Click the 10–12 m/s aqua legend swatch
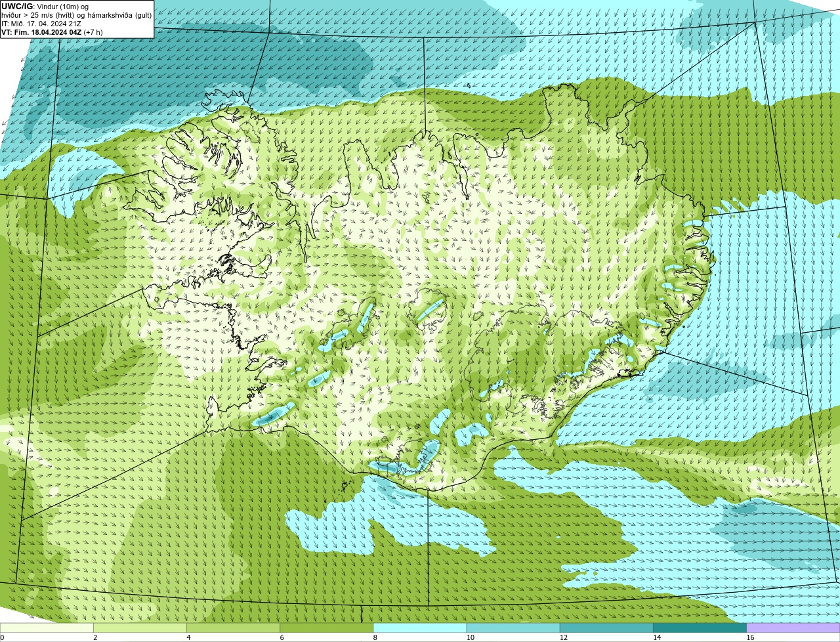The image size is (840, 642). click(x=513, y=628)
